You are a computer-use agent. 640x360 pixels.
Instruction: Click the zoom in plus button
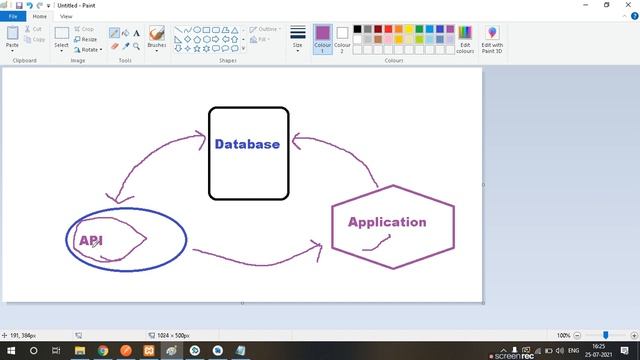click(634, 336)
